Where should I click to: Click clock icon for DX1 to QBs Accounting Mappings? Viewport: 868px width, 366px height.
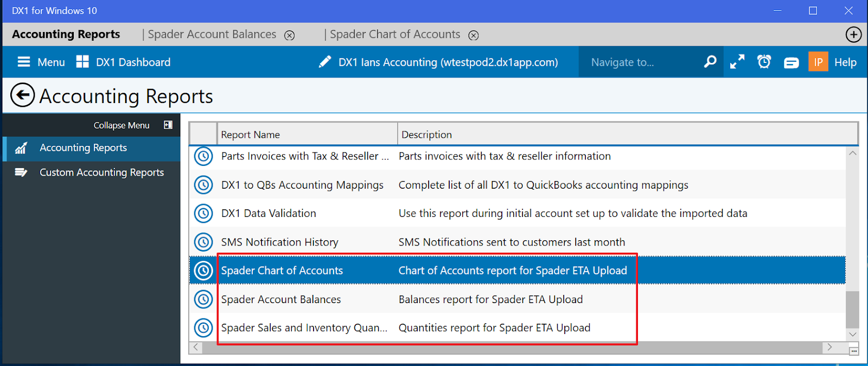click(x=203, y=185)
